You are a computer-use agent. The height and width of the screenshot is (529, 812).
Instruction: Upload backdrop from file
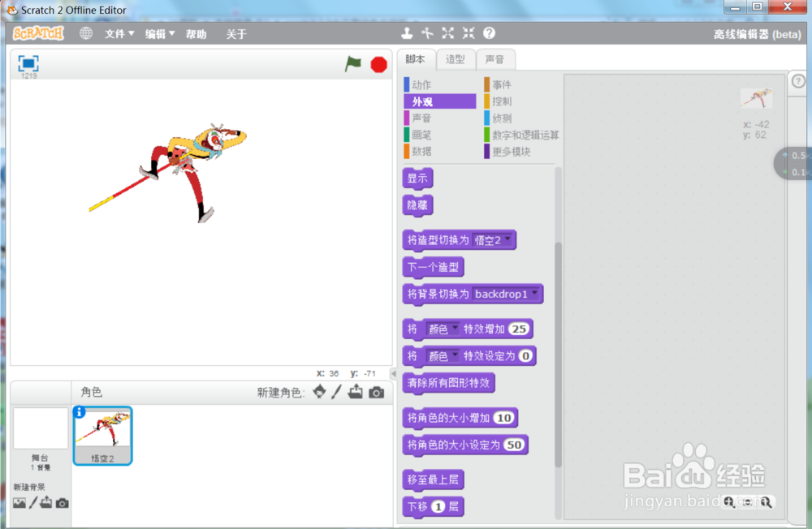pos(46,502)
